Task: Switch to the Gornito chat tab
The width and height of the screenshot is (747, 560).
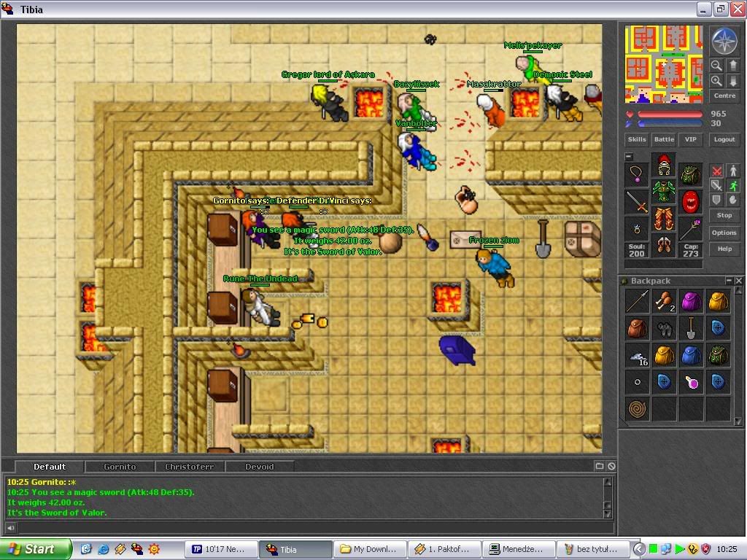Action: coord(120,467)
